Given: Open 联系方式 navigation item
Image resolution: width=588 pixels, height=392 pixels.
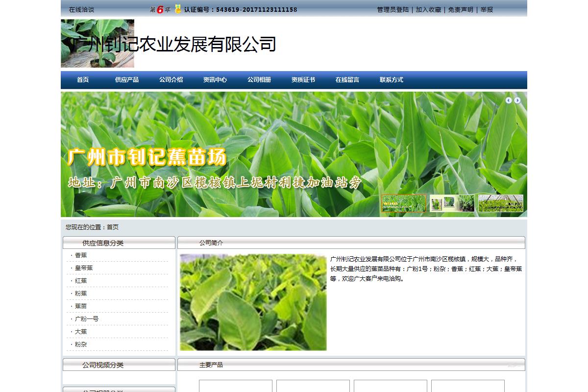Looking at the screenshot, I should click(392, 80).
